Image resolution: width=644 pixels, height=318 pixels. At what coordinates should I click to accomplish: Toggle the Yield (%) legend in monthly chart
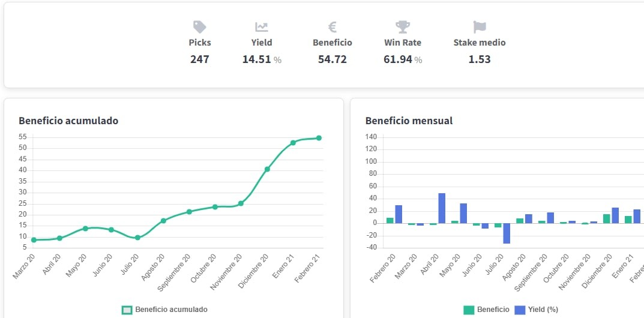pyautogui.click(x=537, y=310)
